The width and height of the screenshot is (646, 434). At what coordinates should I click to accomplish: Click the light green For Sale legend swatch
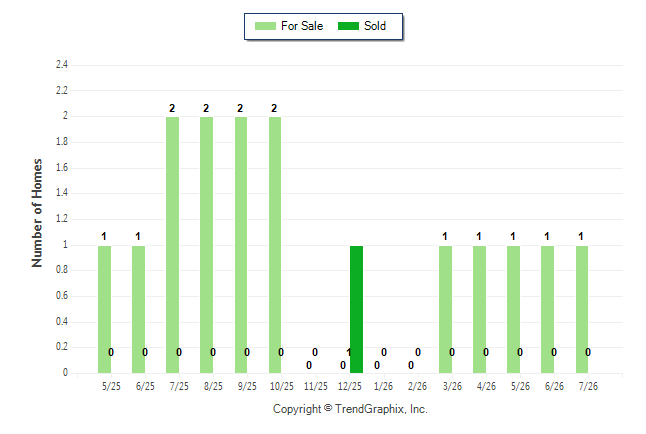click(x=265, y=26)
